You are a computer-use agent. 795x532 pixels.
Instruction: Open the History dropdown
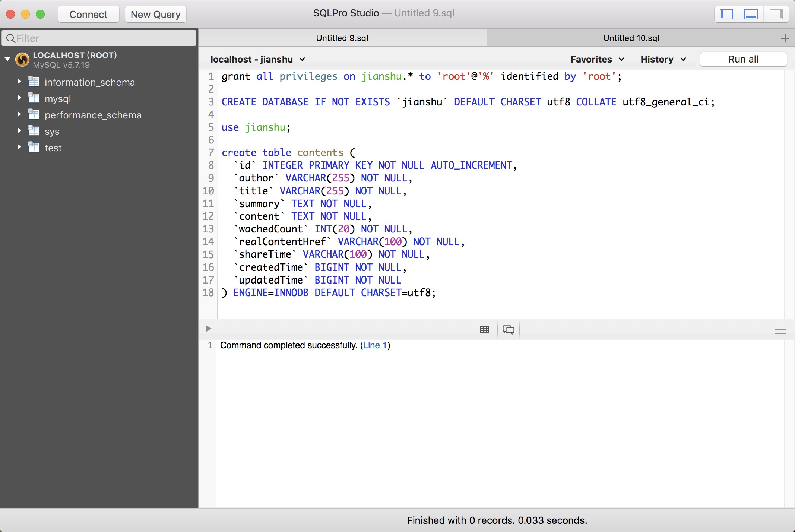(x=663, y=60)
